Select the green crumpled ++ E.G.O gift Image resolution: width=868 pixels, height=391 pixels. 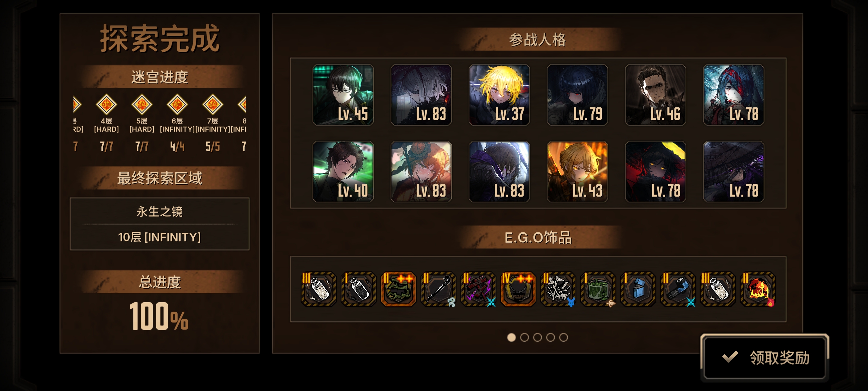398,289
